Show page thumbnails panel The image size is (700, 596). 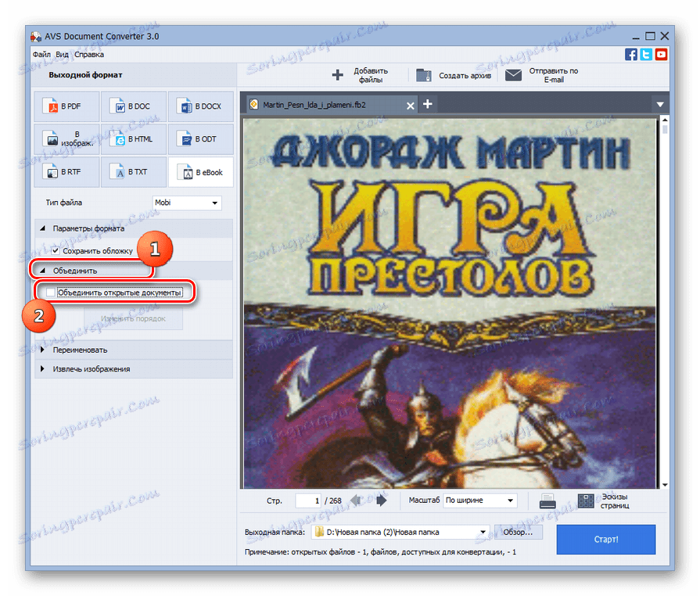click(x=603, y=501)
